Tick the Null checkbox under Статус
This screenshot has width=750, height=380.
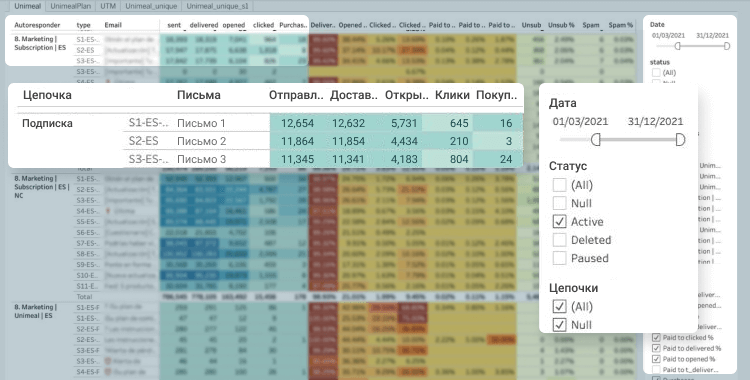click(559, 203)
